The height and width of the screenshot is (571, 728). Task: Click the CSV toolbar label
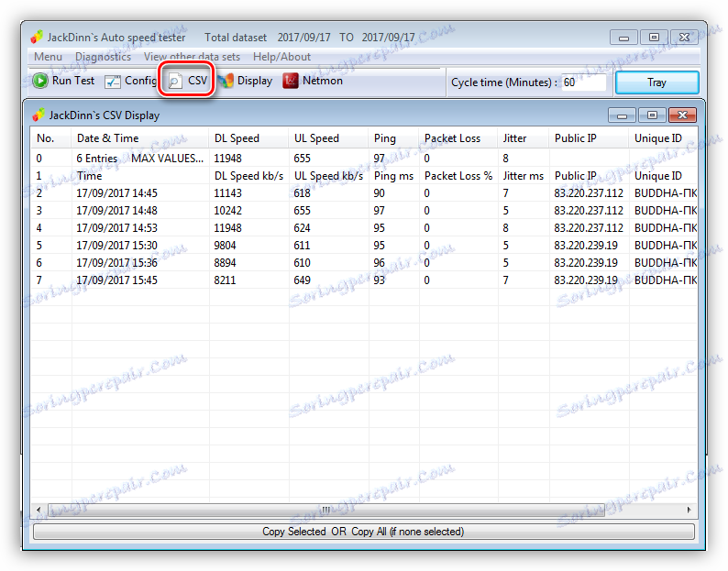197,81
